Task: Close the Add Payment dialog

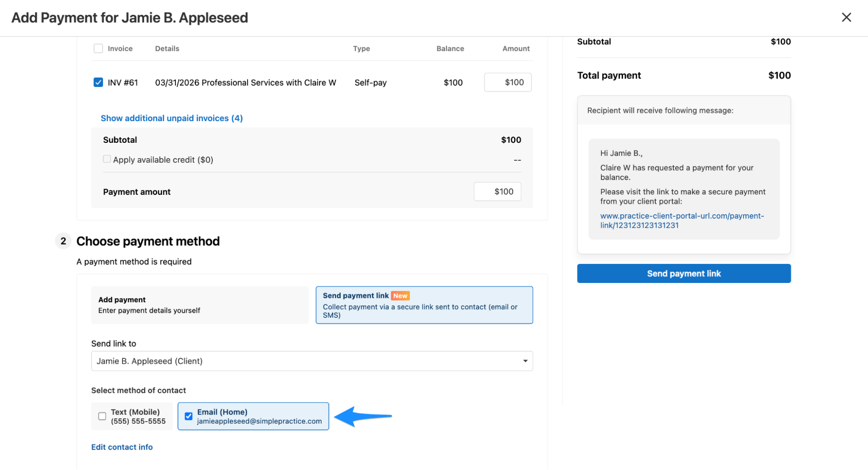Action: [846, 17]
